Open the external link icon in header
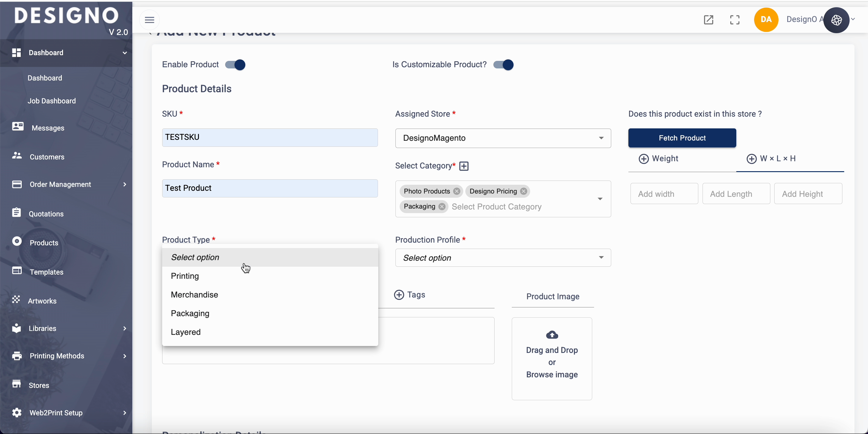The height and width of the screenshot is (434, 868). tap(708, 20)
